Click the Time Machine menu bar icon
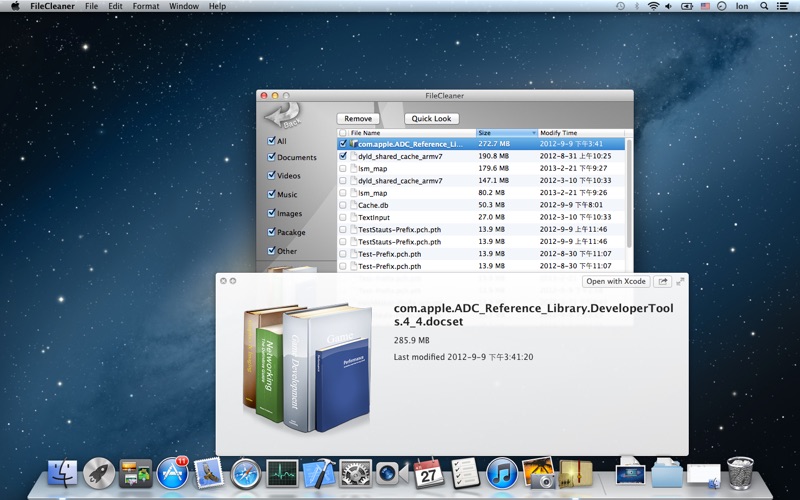Screen dimensions: 800x500 (620, 6)
